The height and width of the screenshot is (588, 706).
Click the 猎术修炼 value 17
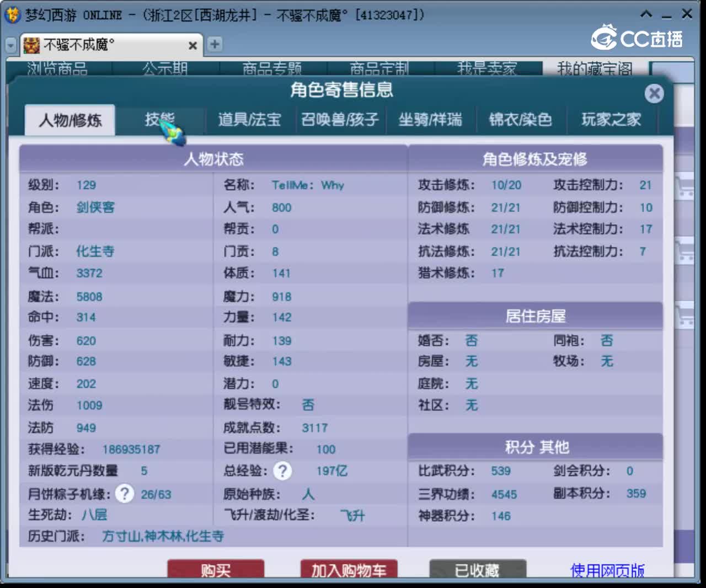tap(498, 273)
